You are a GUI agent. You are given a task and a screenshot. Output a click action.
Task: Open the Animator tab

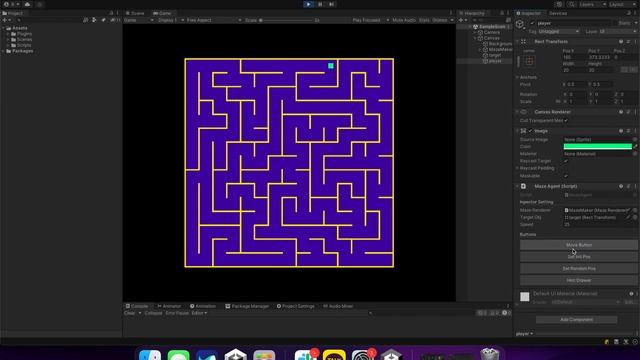pos(169,306)
